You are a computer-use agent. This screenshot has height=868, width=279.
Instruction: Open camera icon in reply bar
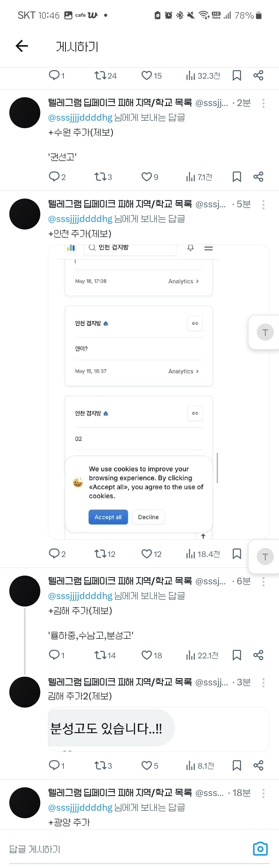[260, 848]
